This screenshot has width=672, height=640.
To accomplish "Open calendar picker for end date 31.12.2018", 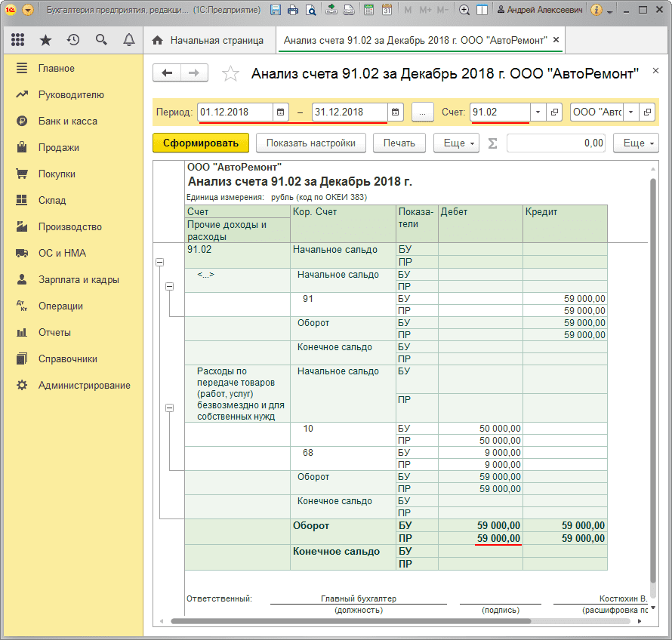I will (x=395, y=112).
